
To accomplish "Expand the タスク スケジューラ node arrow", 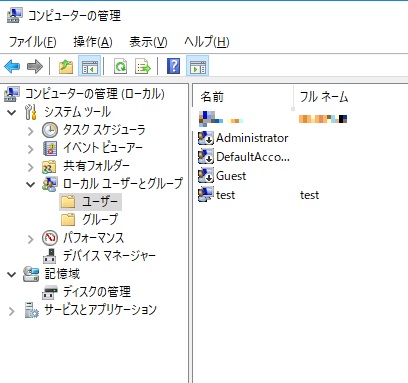I will 30,131.
